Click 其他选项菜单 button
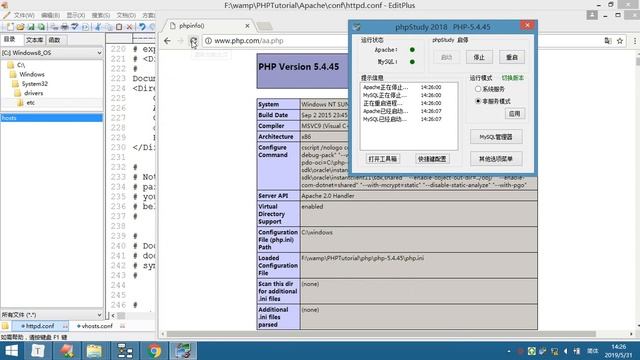The width and height of the screenshot is (640, 360). [496, 159]
